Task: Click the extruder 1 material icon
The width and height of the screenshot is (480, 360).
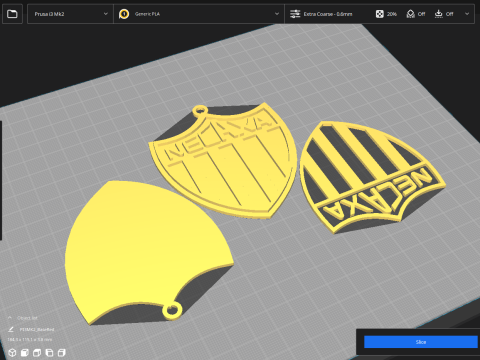Action: [124, 14]
